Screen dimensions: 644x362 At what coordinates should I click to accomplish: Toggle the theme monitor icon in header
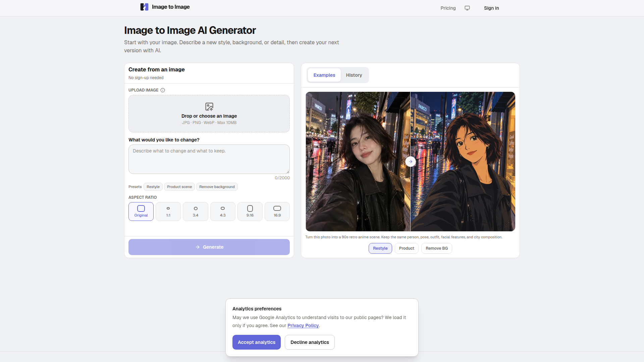tap(467, 8)
